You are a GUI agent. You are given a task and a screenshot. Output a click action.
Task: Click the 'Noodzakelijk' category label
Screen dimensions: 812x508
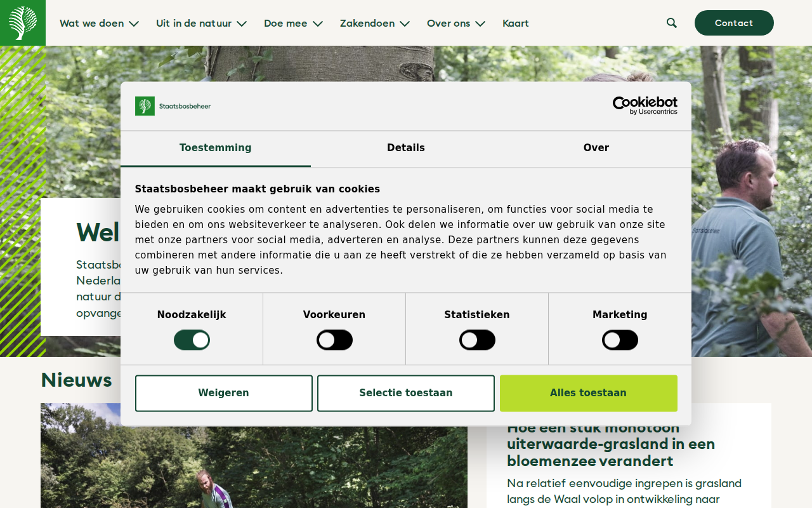pos(192,315)
